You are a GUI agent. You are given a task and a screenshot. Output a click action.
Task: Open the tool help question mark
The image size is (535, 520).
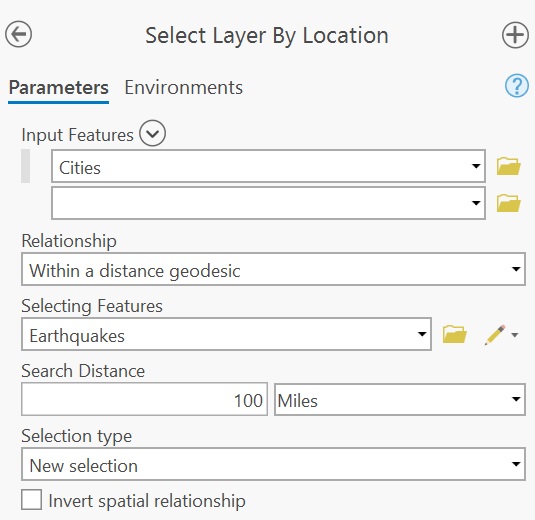517,86
